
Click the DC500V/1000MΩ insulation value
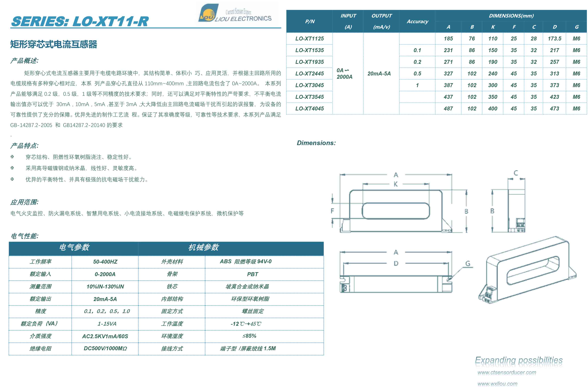point(105,348)
